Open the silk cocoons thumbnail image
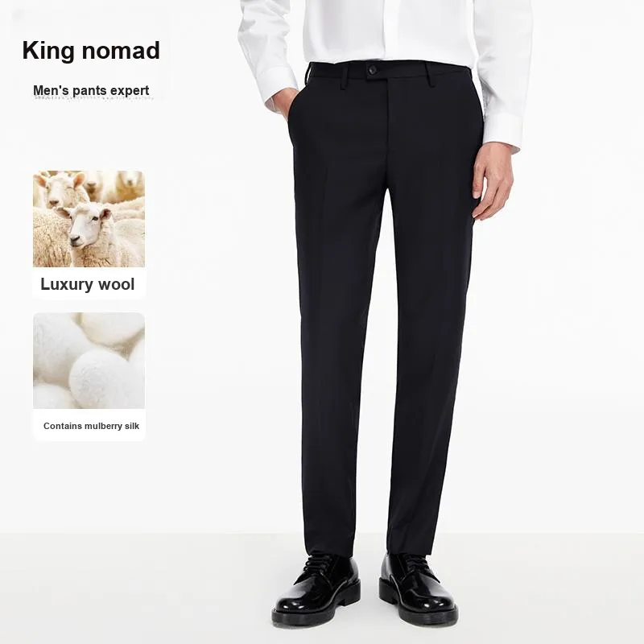Screen dimensions: 644x644 click(89, 361)
